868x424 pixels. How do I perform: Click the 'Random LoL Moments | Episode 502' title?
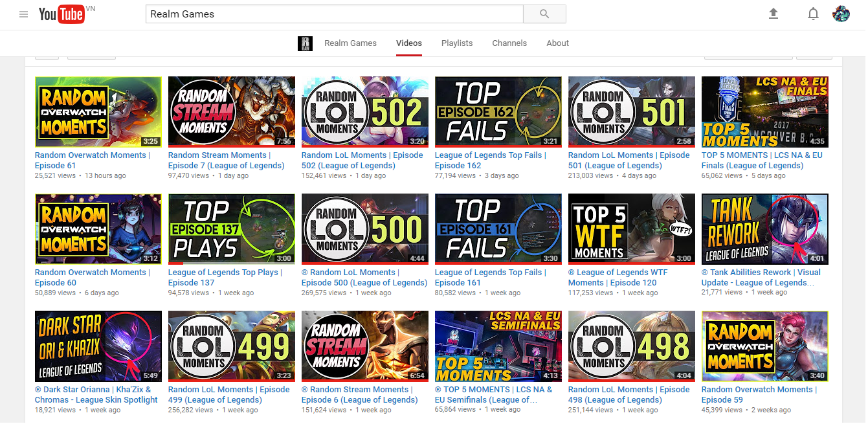click(362, 161)
